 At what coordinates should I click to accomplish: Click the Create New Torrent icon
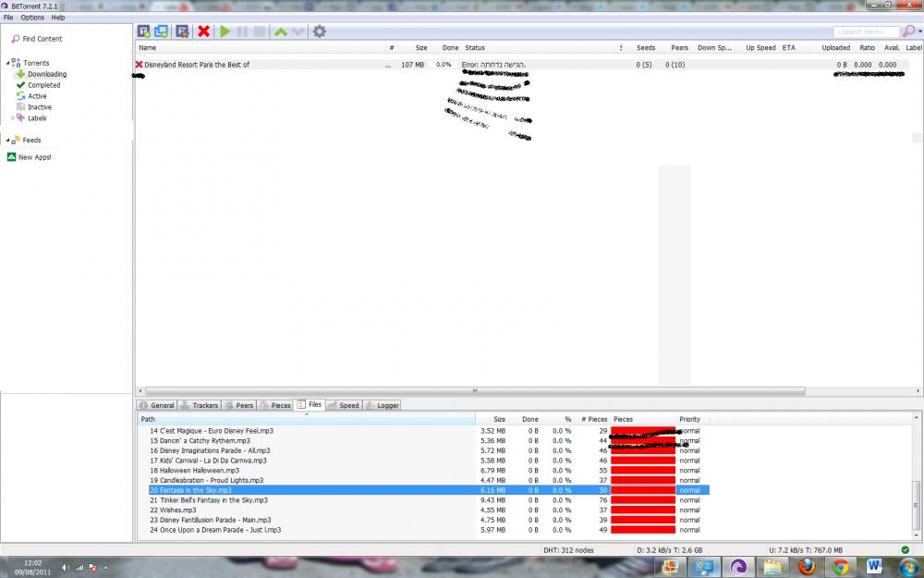pos(183,31)
